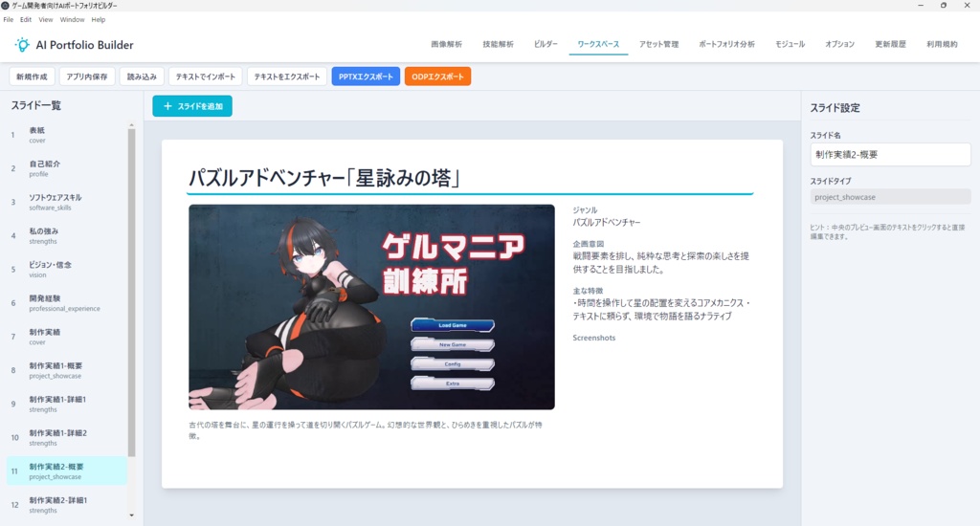980x526 pixels.
Task: Open the File menu
Action: (8, 19)
